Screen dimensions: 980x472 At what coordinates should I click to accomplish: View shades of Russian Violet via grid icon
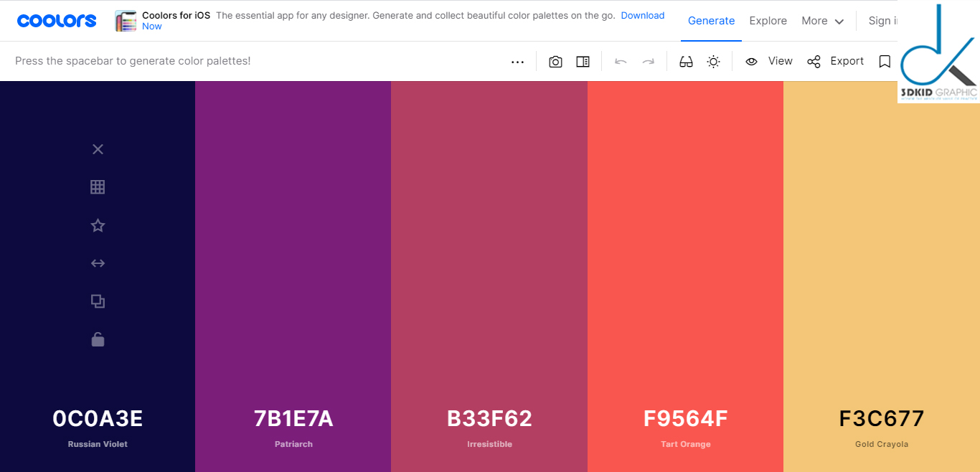(98, 187)
